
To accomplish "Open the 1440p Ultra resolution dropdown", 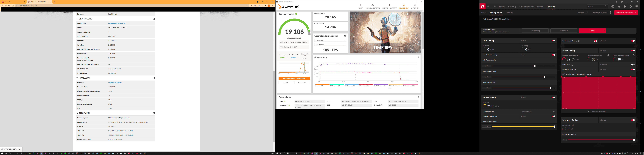I will pos(330,45).
